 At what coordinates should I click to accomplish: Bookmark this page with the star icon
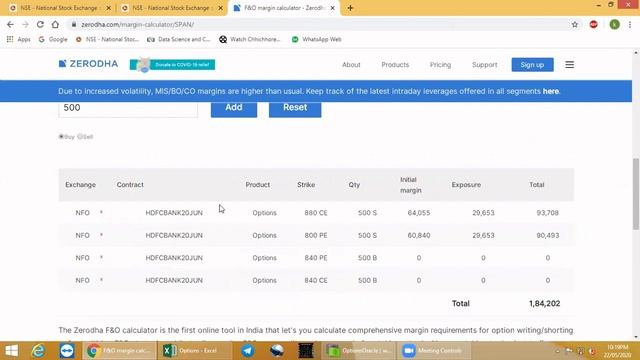pyautogui.click(x=575, y=24)
